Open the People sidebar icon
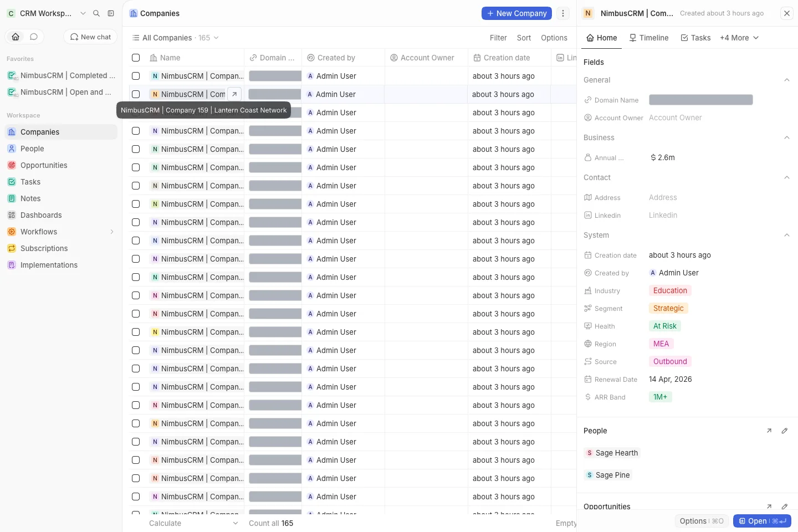This screenshot has height=532, width=798. point(12,149)
